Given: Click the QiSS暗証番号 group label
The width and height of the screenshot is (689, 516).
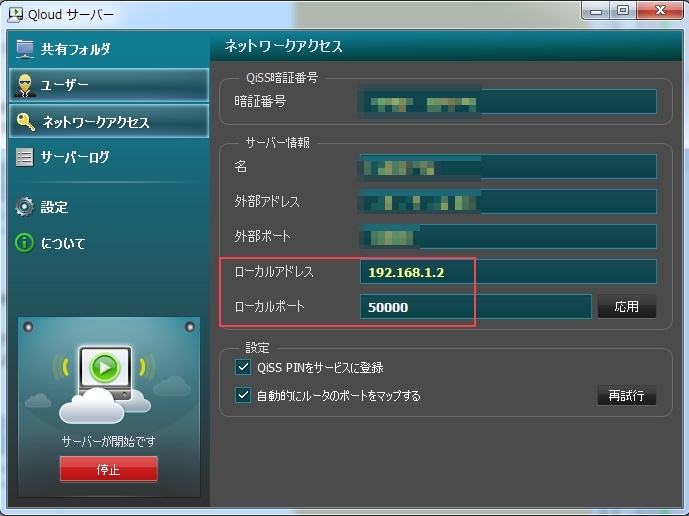Looking at the screenshot, I should tap(282, 78).
